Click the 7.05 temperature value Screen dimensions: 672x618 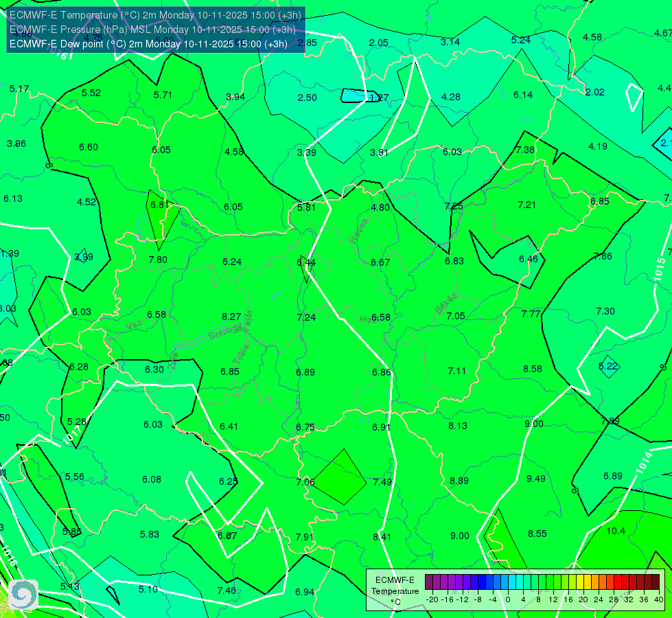(x=456, y=316)
